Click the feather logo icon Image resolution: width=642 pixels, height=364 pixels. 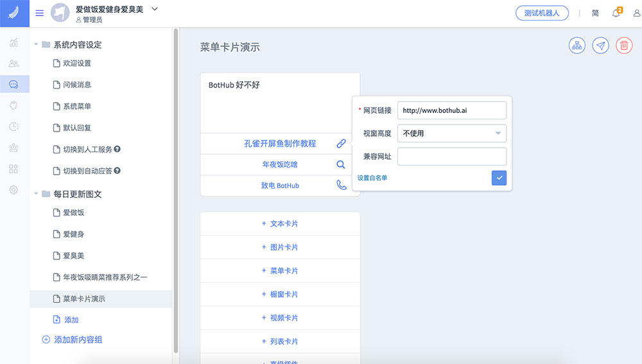click(14, 13)
